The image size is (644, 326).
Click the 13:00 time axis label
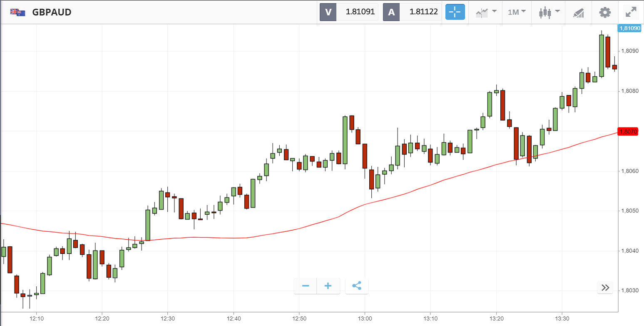click(365, 318)
